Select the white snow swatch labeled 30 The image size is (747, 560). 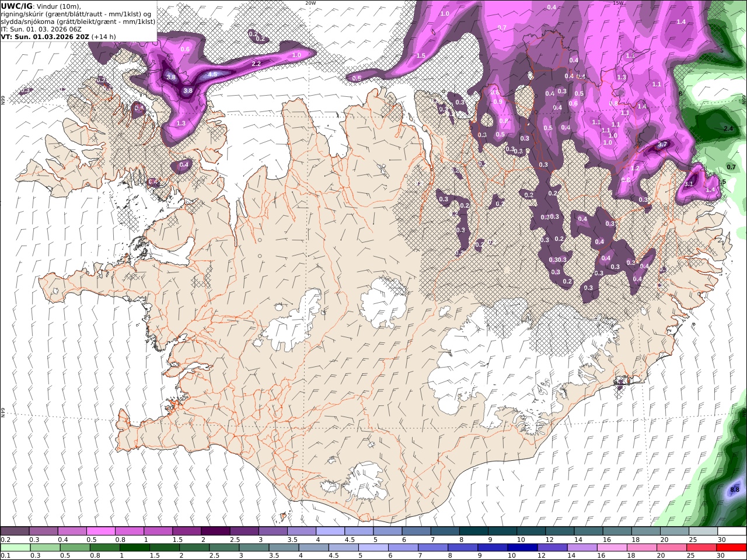tap(732, 531)
